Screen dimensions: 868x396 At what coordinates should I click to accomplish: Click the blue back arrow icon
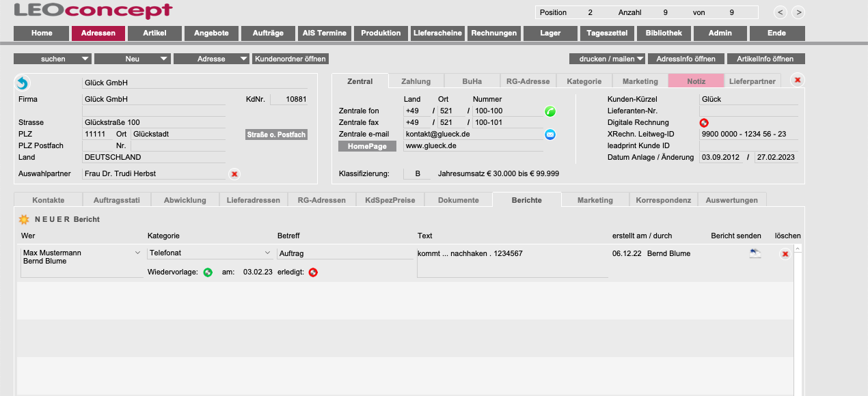pos(23,83)
